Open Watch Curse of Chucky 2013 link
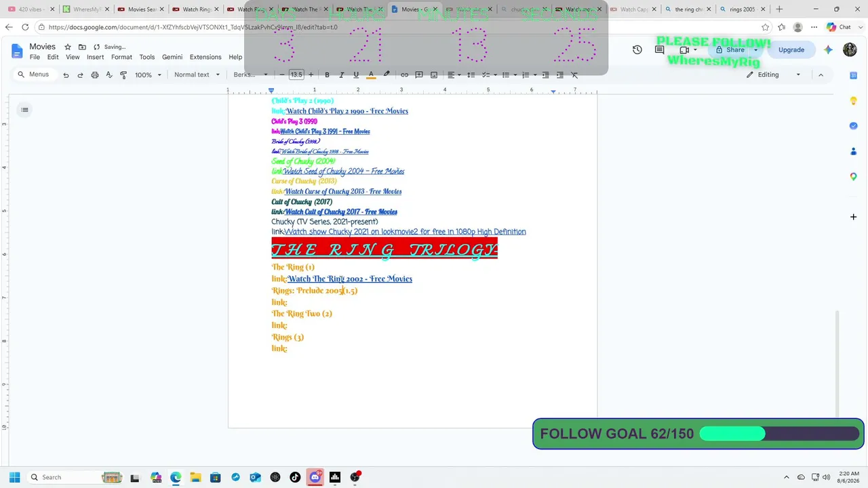 (343, 191)
